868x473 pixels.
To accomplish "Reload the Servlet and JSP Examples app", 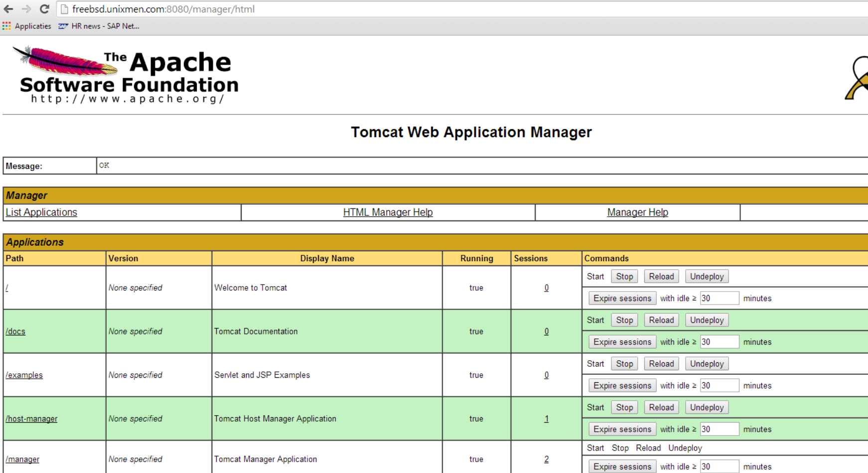I will [661, 364].
